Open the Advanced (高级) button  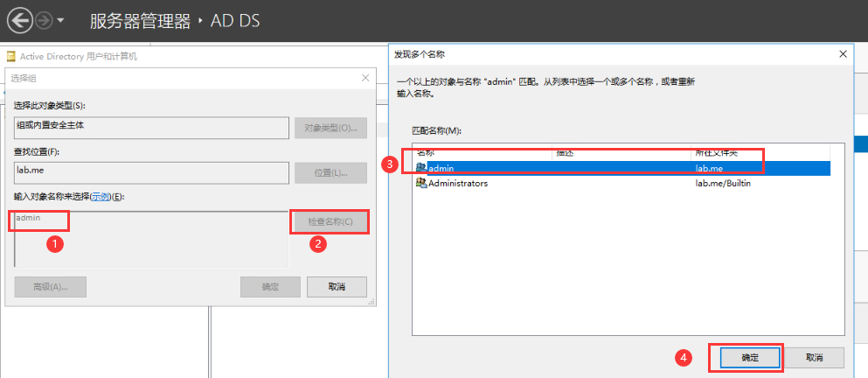point(50,286)
